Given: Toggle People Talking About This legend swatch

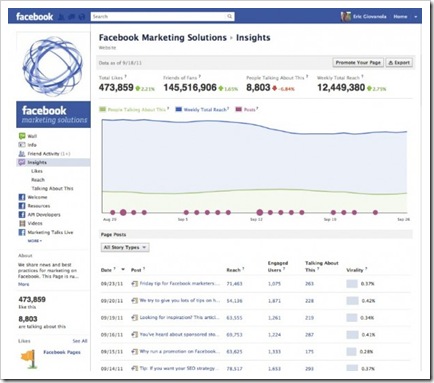Looking at the screenshot, I should 102,109.
